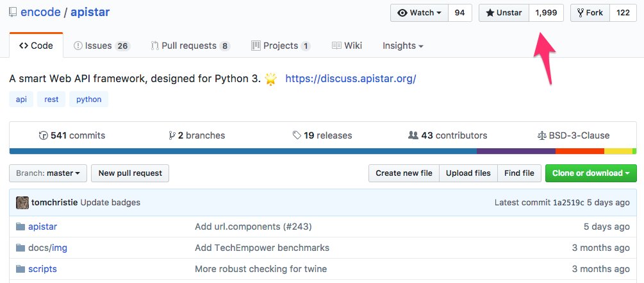Click the 1 projects counter badge
The height and width of the screenshot is (283, 644).
(x=305, y=46)
